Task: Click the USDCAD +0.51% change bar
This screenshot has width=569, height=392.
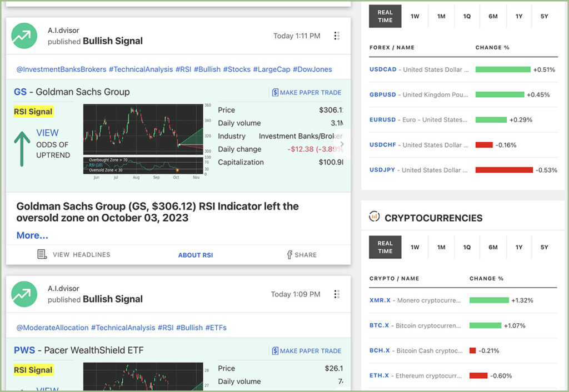Action: point(503,69)
